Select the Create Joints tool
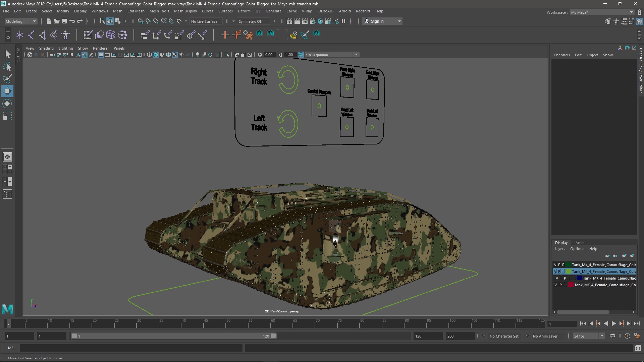Image resolution: width=644 pixels, height=362 pixels. click(31, 35)
